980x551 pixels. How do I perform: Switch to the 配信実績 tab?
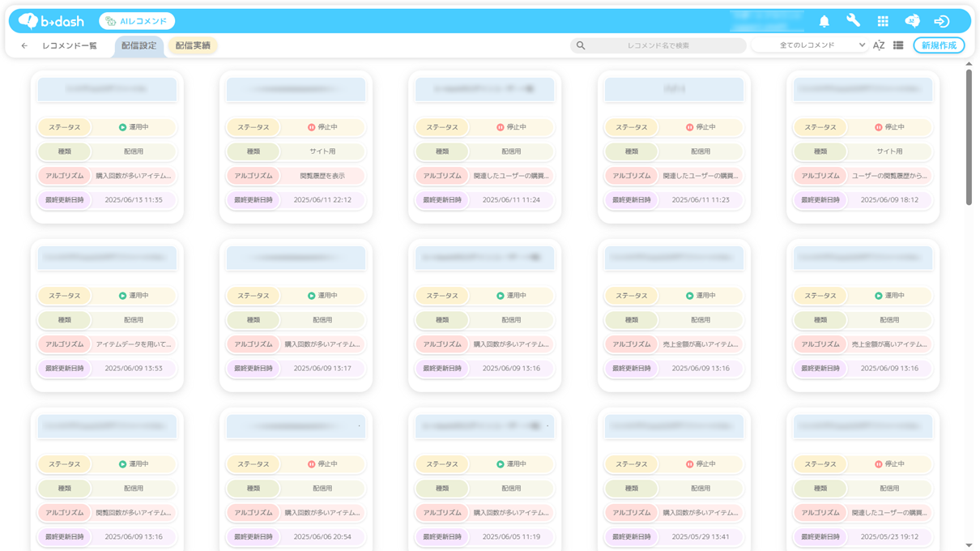pyautogui.click(x=193, y=46)
